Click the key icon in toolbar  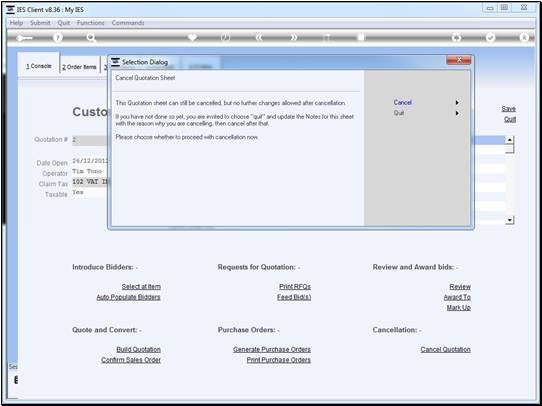tap(24, 38)
